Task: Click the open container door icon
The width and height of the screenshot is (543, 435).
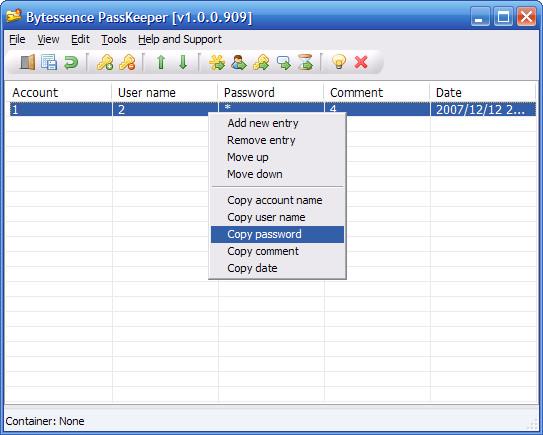Action: click(27, 62)
